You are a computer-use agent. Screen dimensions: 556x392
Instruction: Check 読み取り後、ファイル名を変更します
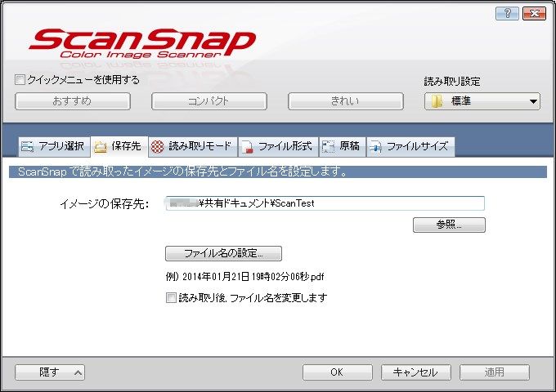point(171,297)
